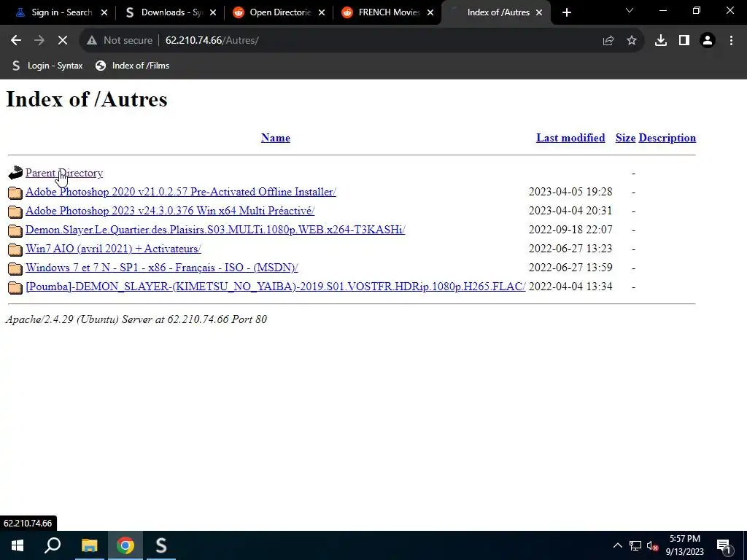747x560 pixels.
Task: Click folder icon beside Photoshop 2020
Action: pyautogui.click(x=15, y=192)
